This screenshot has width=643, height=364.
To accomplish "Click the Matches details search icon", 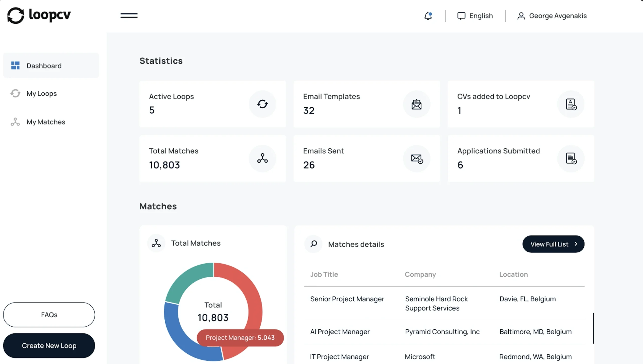I will [313, 244].
